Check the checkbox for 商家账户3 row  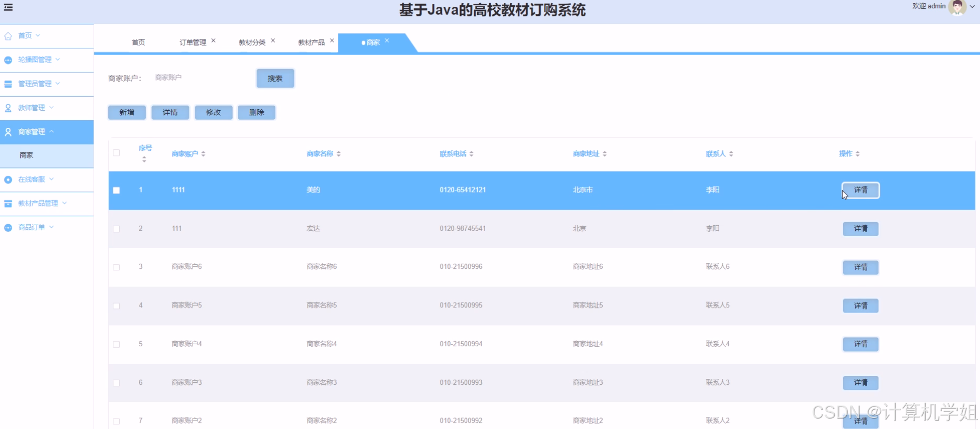click(x=117, y=383)
